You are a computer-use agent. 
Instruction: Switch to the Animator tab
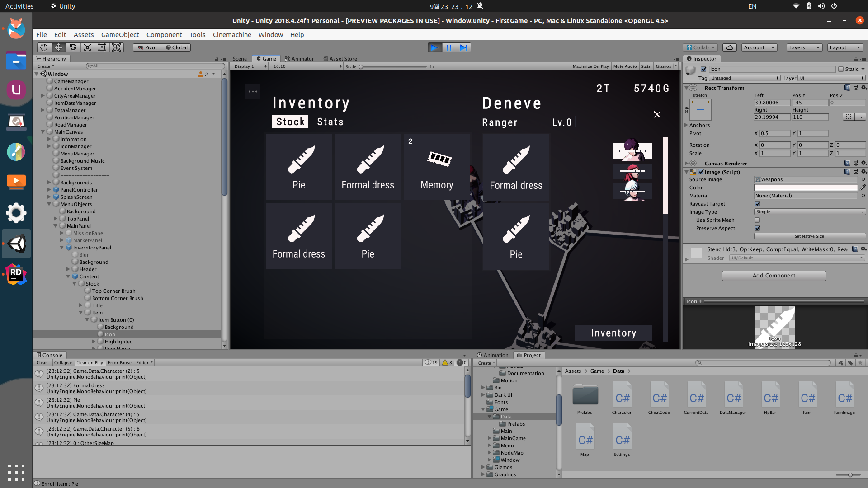point(299,59)
